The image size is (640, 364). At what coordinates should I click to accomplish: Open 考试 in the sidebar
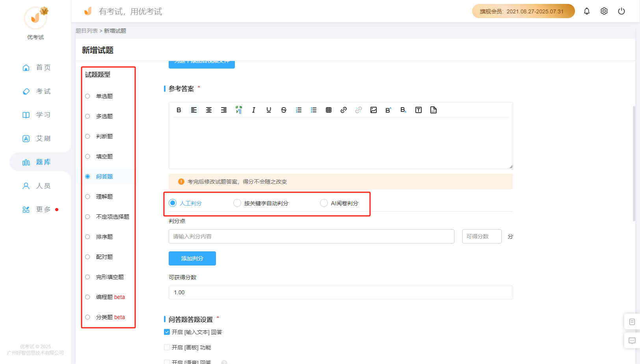tap(37, 91)
